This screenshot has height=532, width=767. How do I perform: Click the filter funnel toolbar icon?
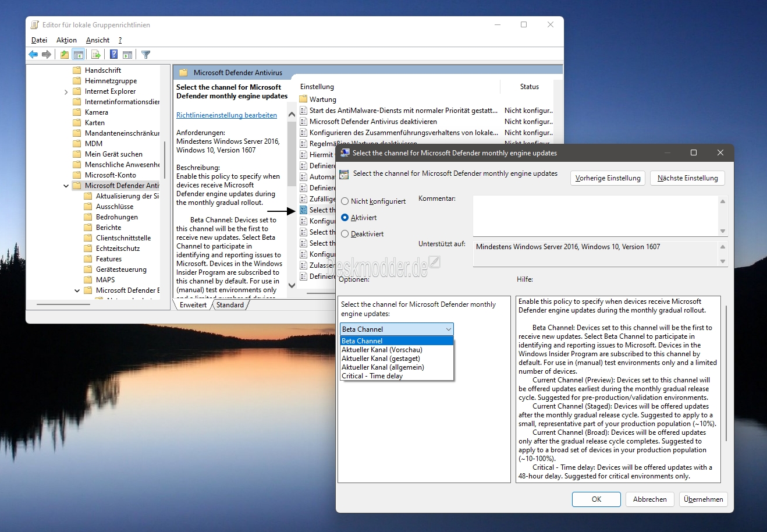[x=146, y=55]
